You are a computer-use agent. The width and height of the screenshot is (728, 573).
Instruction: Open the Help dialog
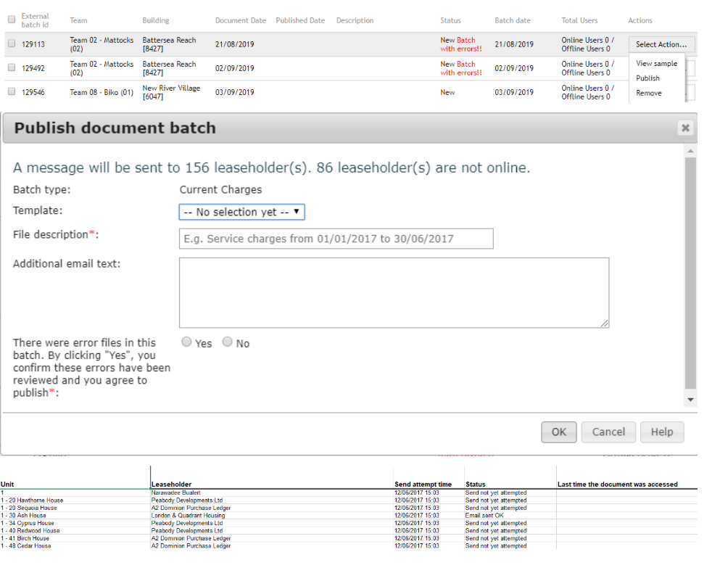(661, 432)
